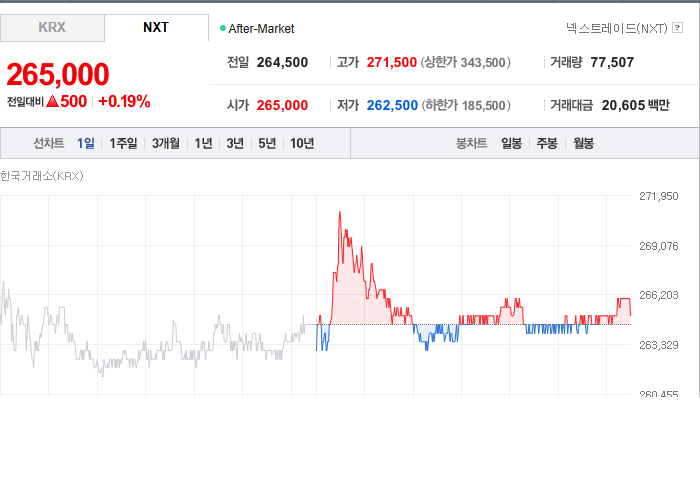This screenshot has height=490, width=700.
Task: Click the 거래대금 value 20,605 백만
Action: coord(636,105)
